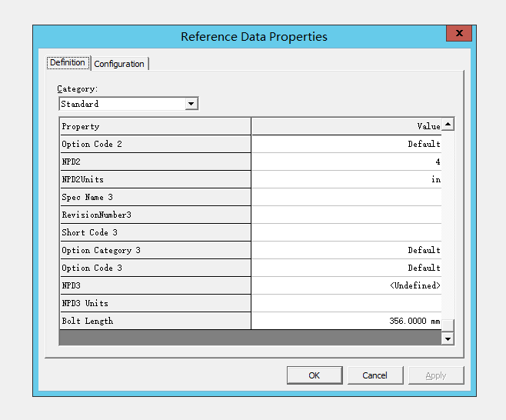Select the NPD3 property label
Image resolution: width=506 pixels, height=420 pixels.
(155, 285)
